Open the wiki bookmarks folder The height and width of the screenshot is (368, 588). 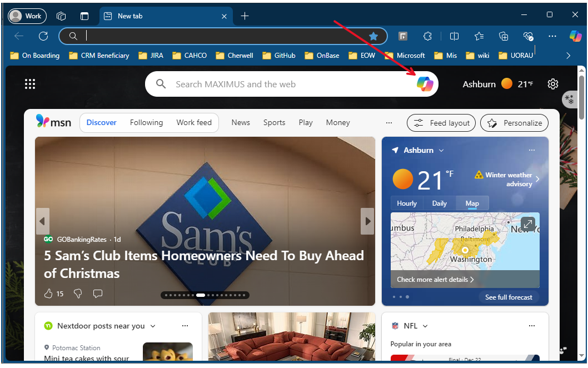477,56
